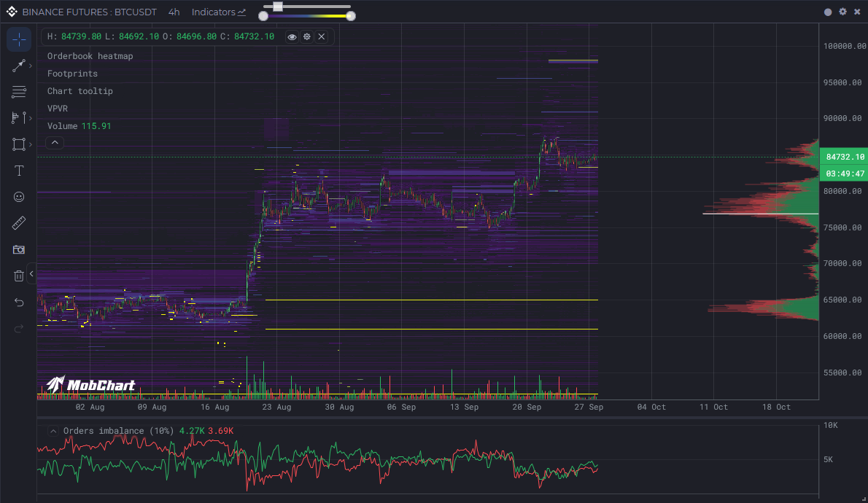
Task: Expand the rectangle tool options arrow
Action: pos(31,144)
